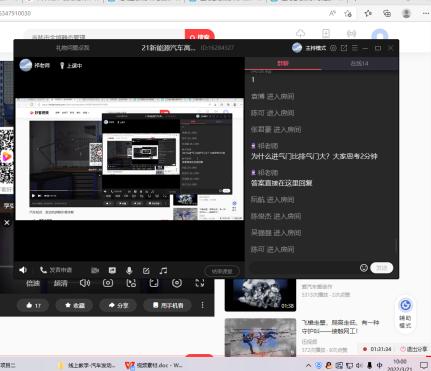Click the 用手机看 watch on phone button
Screen dimensions: 431x371
(x=168, y=305)
